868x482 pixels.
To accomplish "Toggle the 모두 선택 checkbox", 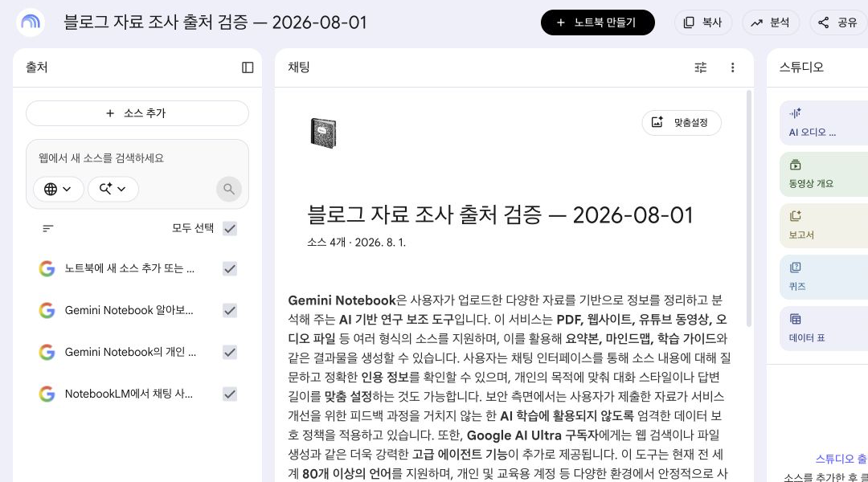I will coord(230,228).
